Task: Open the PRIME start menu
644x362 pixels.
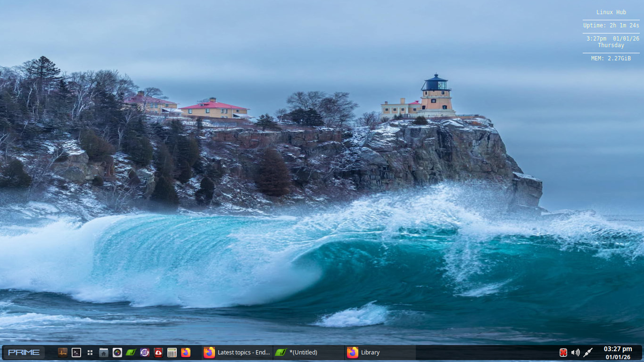Action: (24, 352)
